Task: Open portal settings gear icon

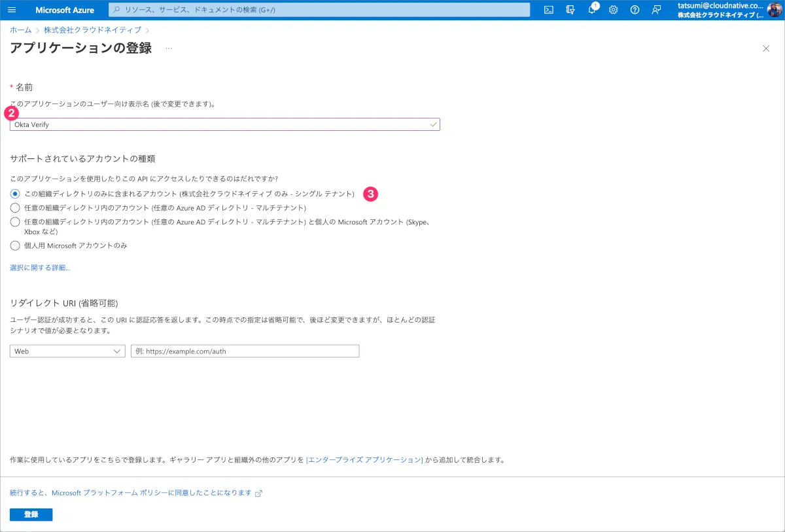Action: pos(614,10)
